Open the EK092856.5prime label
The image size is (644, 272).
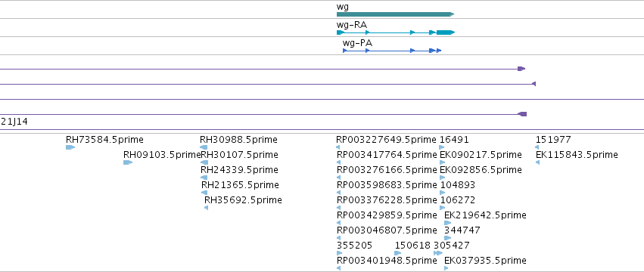[481, 170]
